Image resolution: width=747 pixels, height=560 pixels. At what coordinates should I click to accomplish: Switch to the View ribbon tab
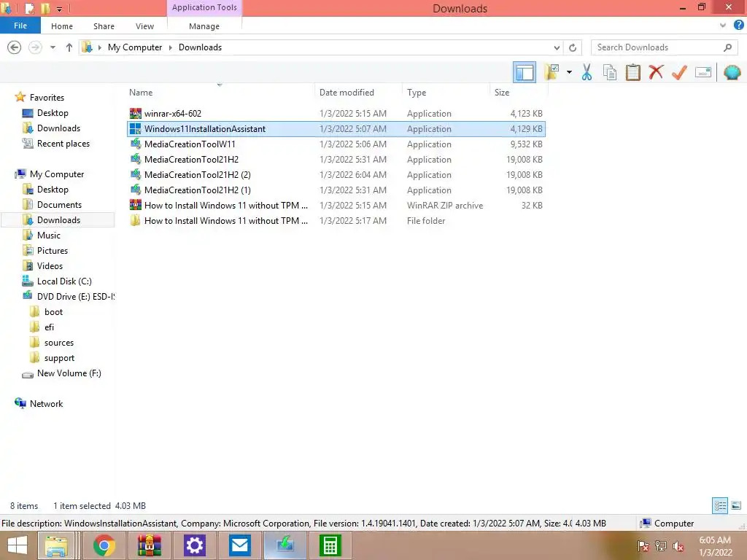[144, 26]
